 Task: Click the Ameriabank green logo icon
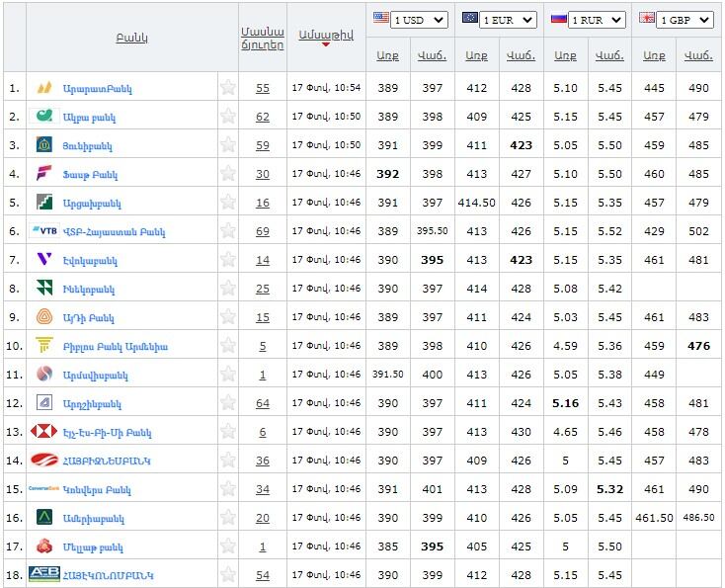(44, 518)
